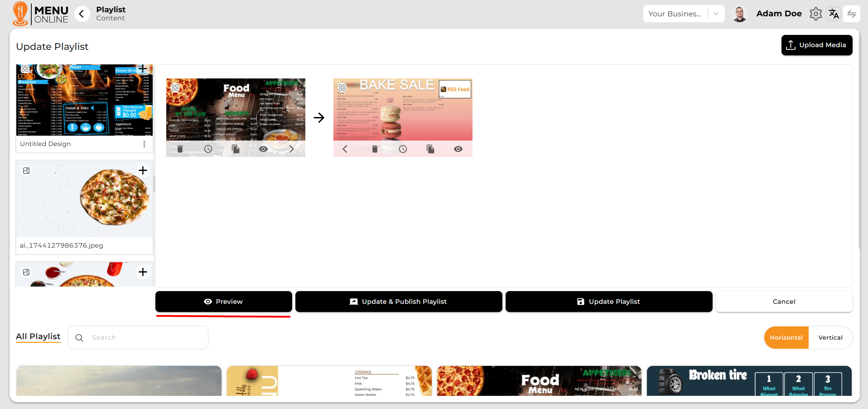Viewport: 868px width, 409px height.
Task: Open Untitled Design three-dot options menu
Action: click(144, 144)
